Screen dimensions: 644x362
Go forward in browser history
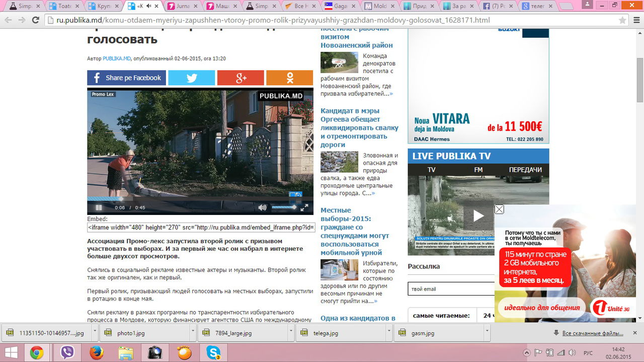coord(22,20)
